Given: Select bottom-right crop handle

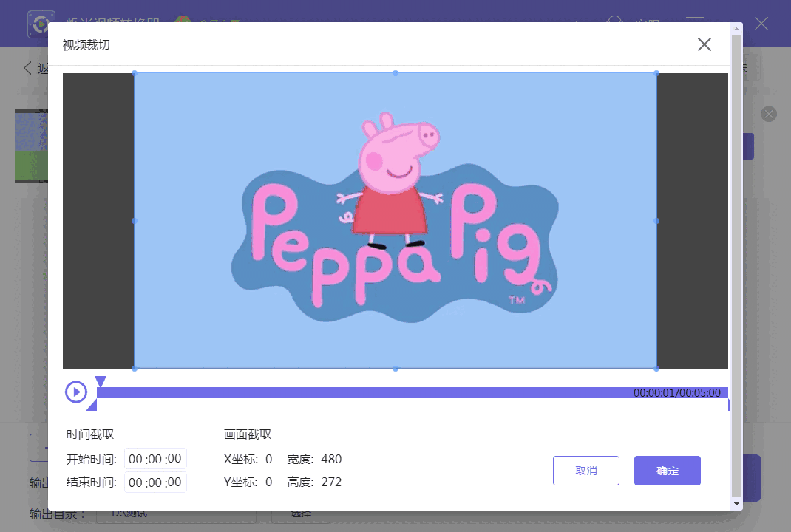Looking at the screenshot, I should [656, 369].
